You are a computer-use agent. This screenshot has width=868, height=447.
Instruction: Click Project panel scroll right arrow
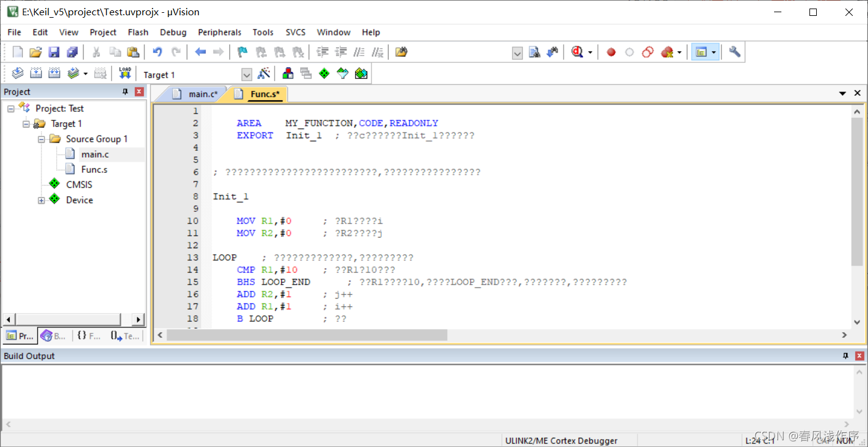coord(138,319)
